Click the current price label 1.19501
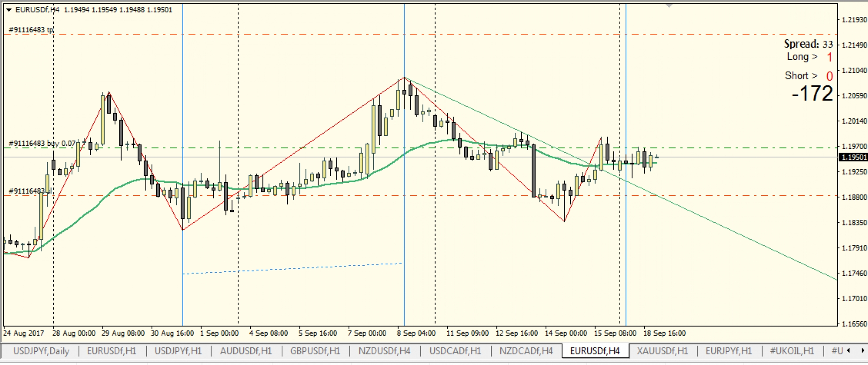This screenshot has width=868, height=365. pos(853,157)
